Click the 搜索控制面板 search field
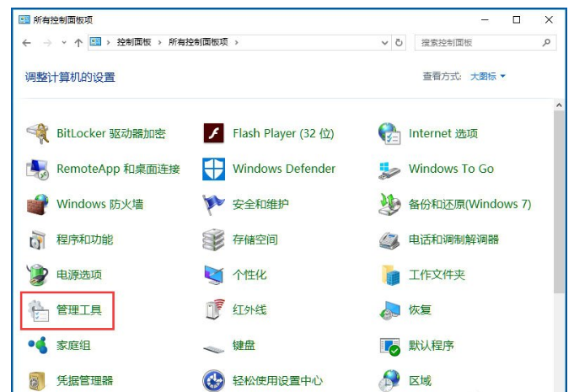574x392 pixels. tap(485, 42)
